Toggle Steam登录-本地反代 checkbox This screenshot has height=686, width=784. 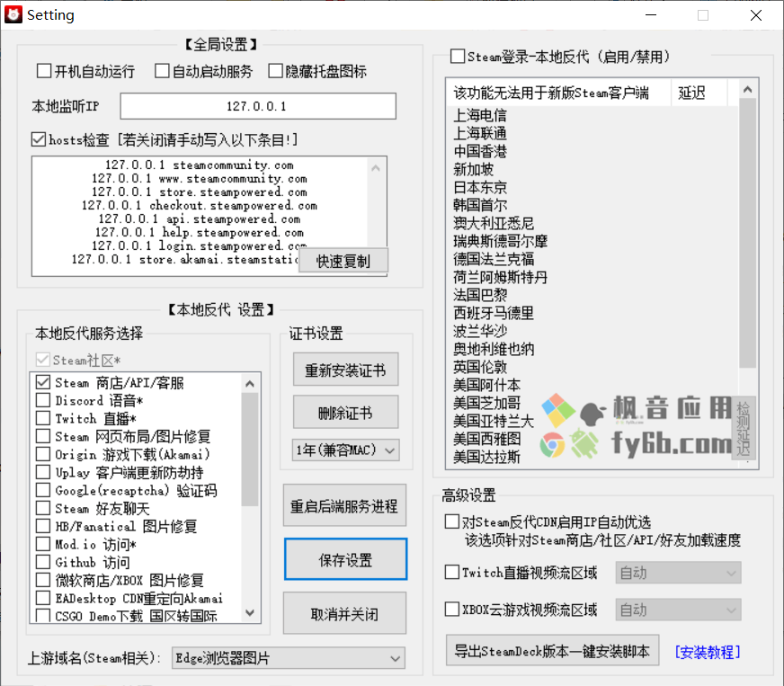[x=457, y=56]
